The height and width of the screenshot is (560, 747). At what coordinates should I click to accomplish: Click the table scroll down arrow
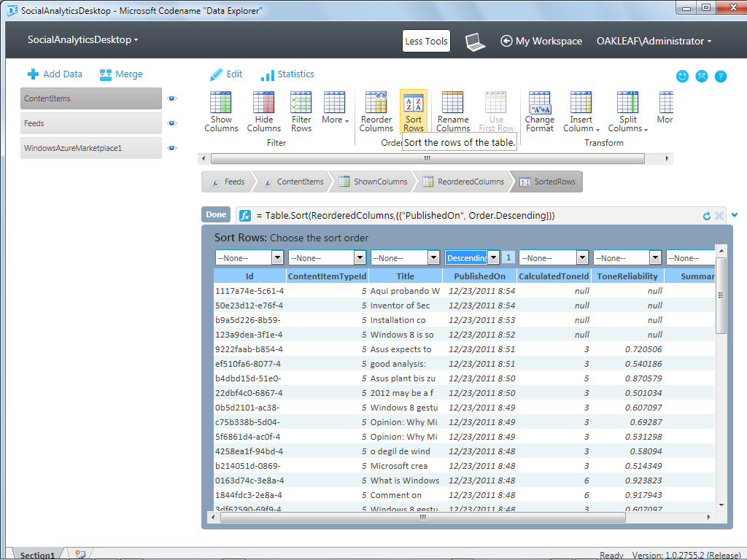[x=721, y=505]
